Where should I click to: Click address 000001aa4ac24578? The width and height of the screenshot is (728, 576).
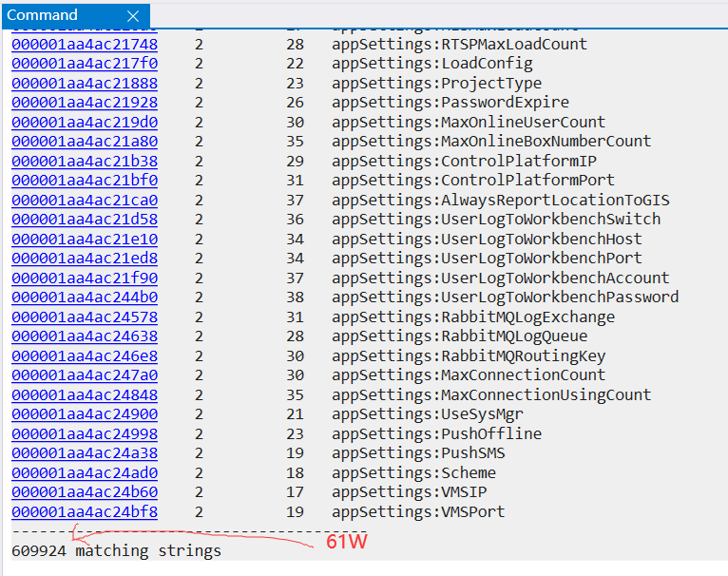pos(85,317)
